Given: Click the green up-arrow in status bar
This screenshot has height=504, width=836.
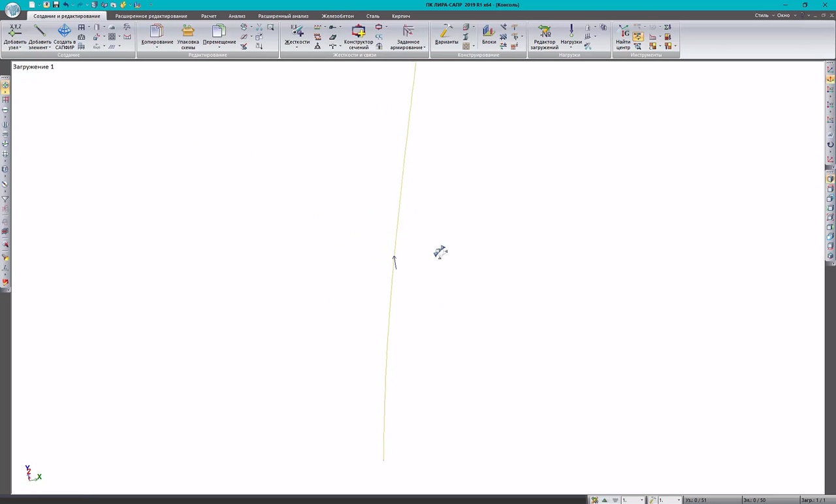Looking at the screenshot, I should click(x=605, y=500).
